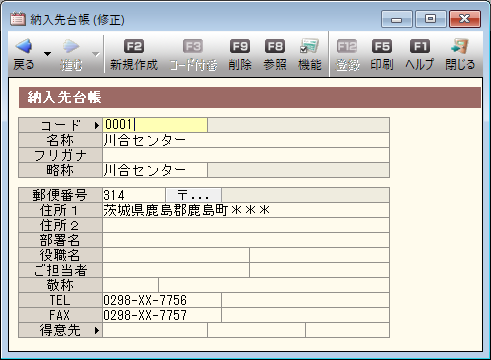Click the 進む forward arrow icon
This screenshot has height=360, width=491.
point(71,46)
